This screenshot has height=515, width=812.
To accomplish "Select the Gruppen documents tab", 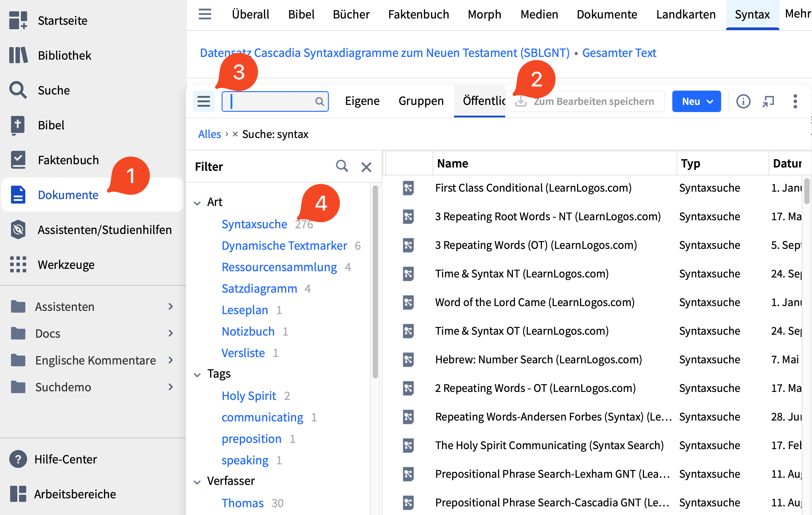I will coord(421,101).
